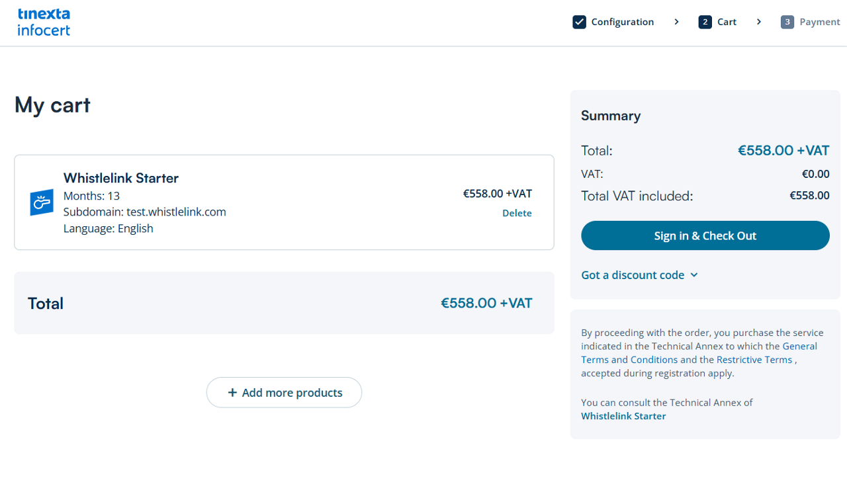
Task: Click the Whistlelink Starter product title
Action: click(121, 178)
